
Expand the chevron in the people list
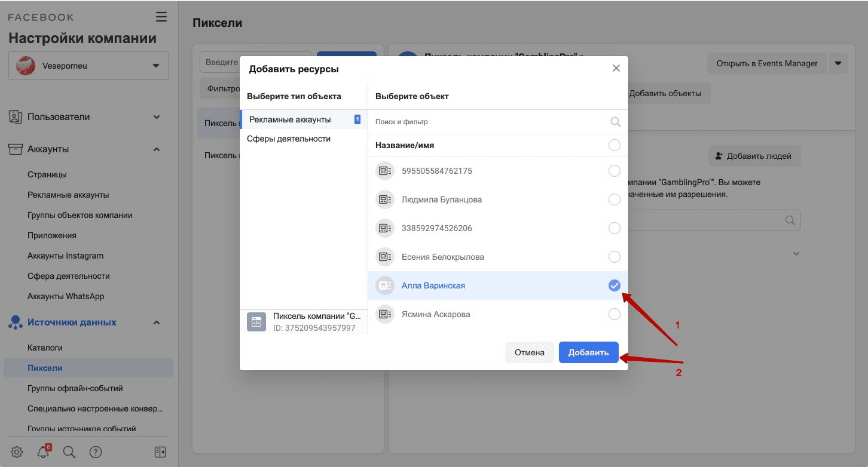[796, 253]
